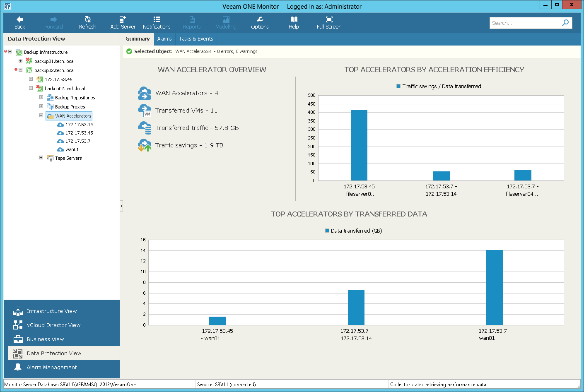Click the "0 errors, 0 warnings" status text
The image size is (584, 392).
(237, 51)
